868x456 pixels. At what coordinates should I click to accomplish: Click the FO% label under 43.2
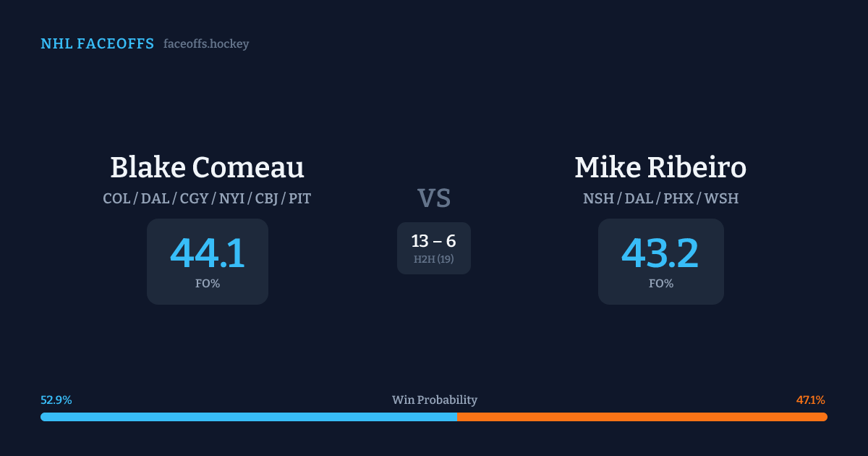(x=660, y=284)
